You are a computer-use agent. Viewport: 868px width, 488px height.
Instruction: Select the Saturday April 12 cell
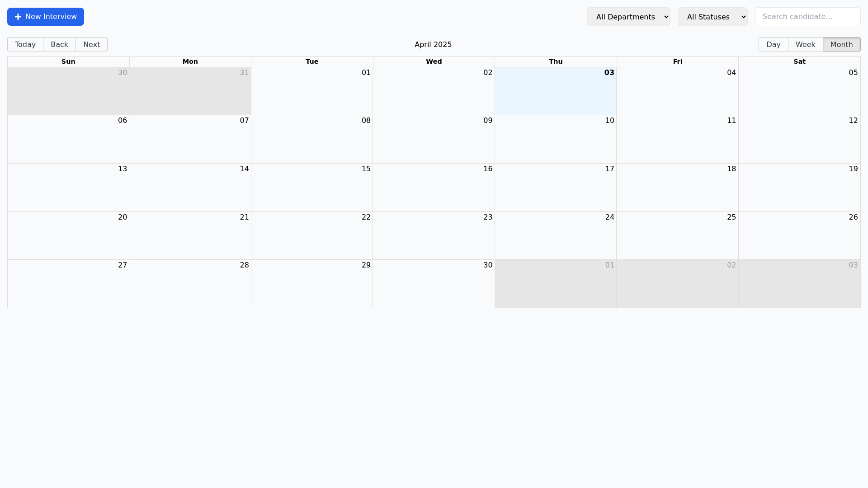[799, 140]
